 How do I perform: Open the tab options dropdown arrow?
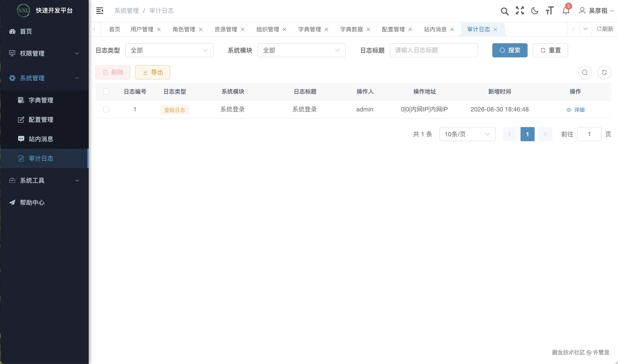586,29
